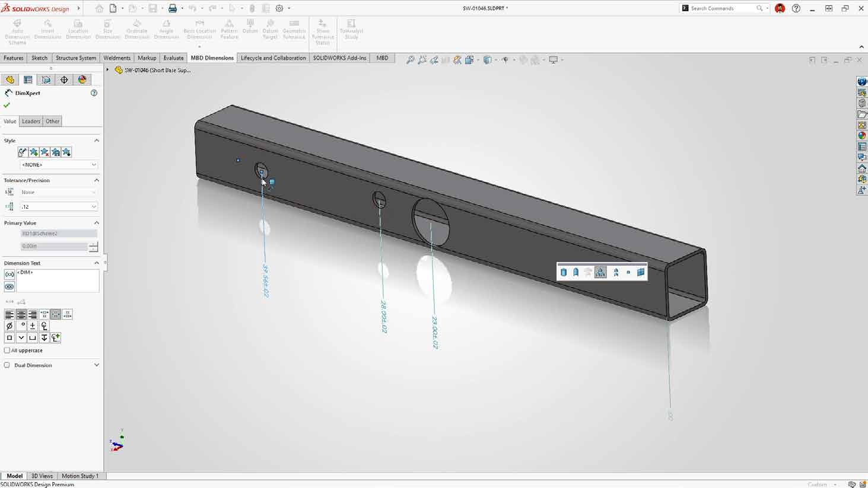Open the FeatureManager design tree tab
Screen dimensions: 868x488
click(x=10, y=79)
